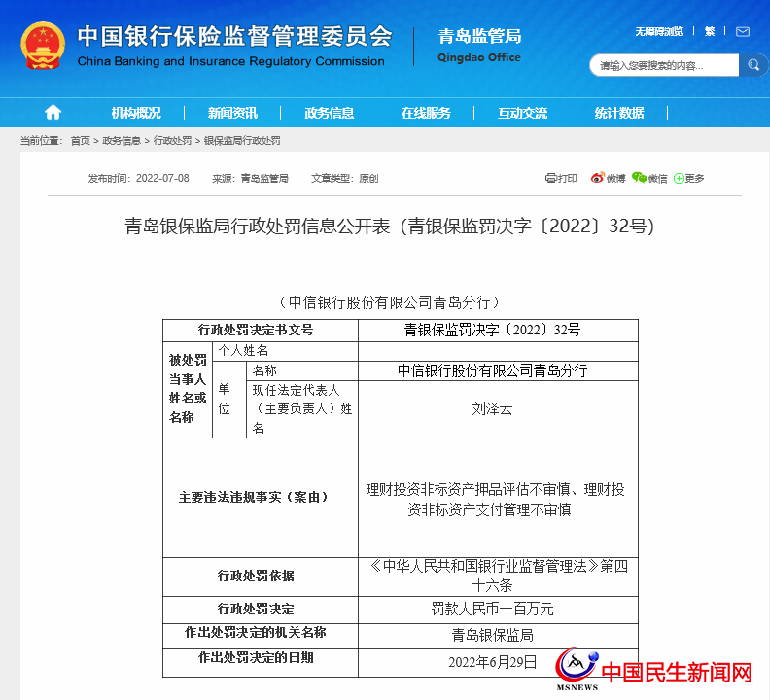Screen dimensions: 770x700
Task: Click the search magnifier button
Action: 753,65
